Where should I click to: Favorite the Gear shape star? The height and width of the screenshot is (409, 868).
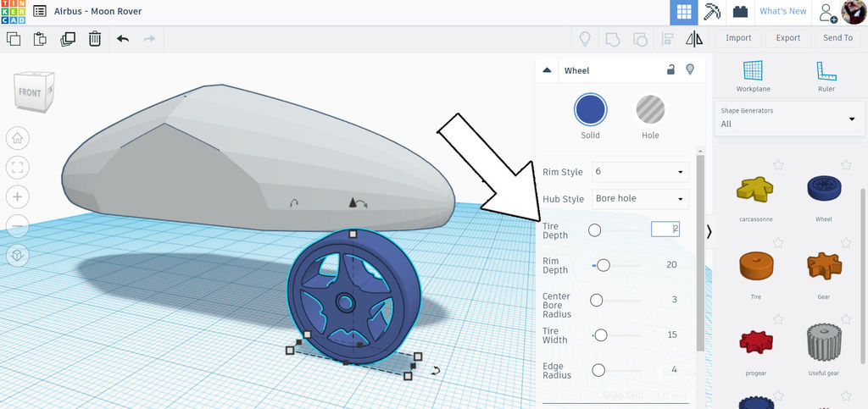846,242
